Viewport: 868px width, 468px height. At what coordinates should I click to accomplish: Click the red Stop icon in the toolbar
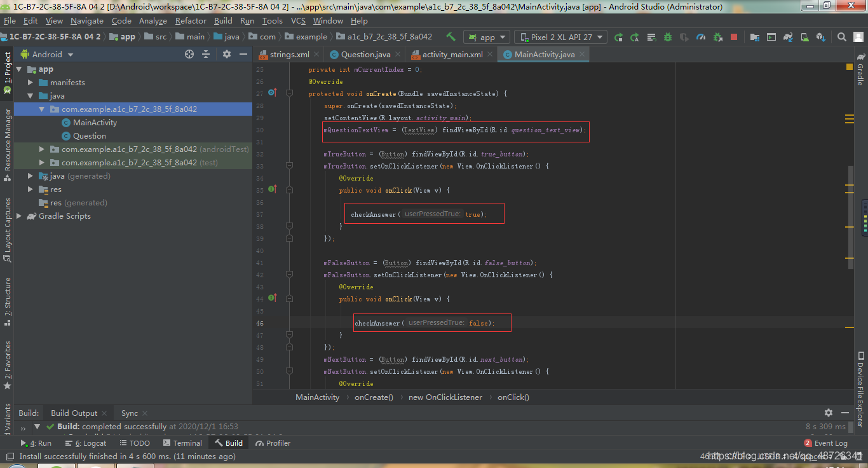[x=734, y=37]
